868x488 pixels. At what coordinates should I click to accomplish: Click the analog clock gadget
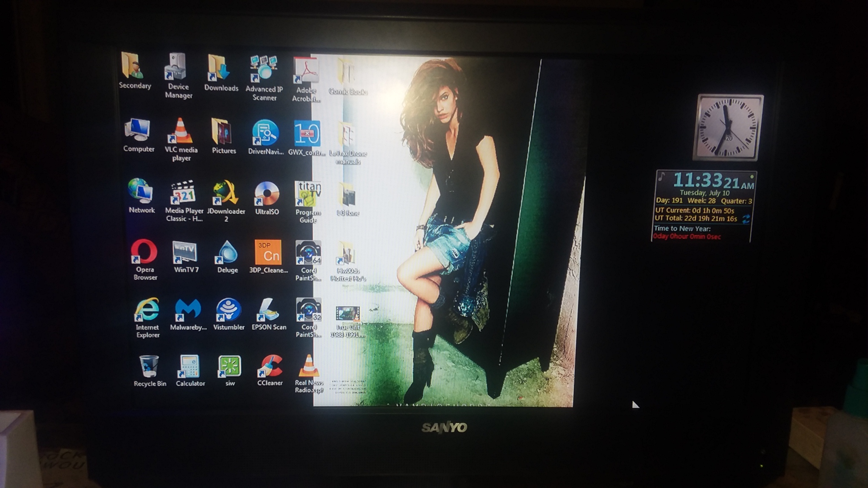pyautogui.click(x=728, y=128)
